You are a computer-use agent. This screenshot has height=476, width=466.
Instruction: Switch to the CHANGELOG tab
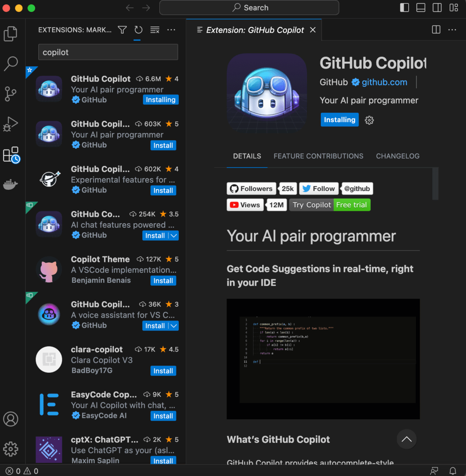(x=398, y=156)
